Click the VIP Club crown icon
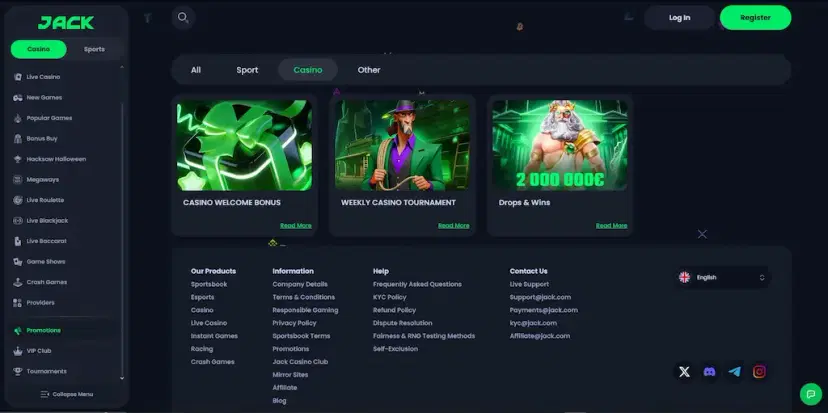Screen dimensions: 828x413 18,351
